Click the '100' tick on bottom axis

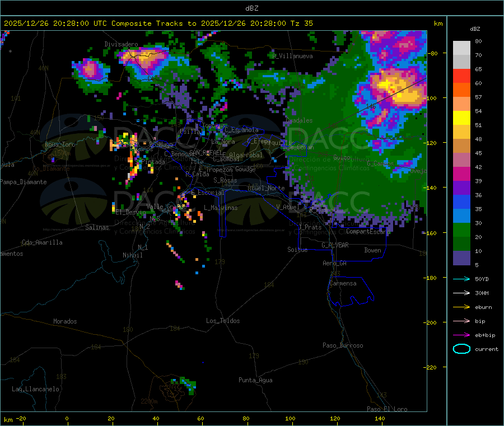tap(290, 418)
